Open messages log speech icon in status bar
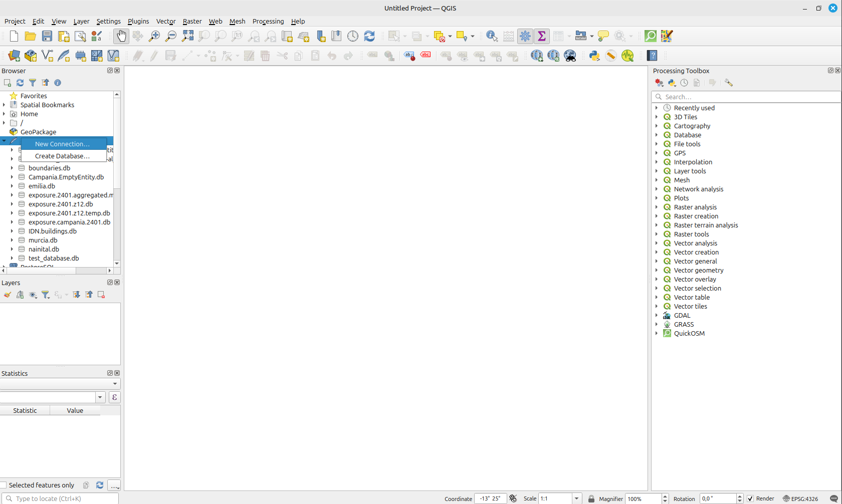 [x=834, y=498]
